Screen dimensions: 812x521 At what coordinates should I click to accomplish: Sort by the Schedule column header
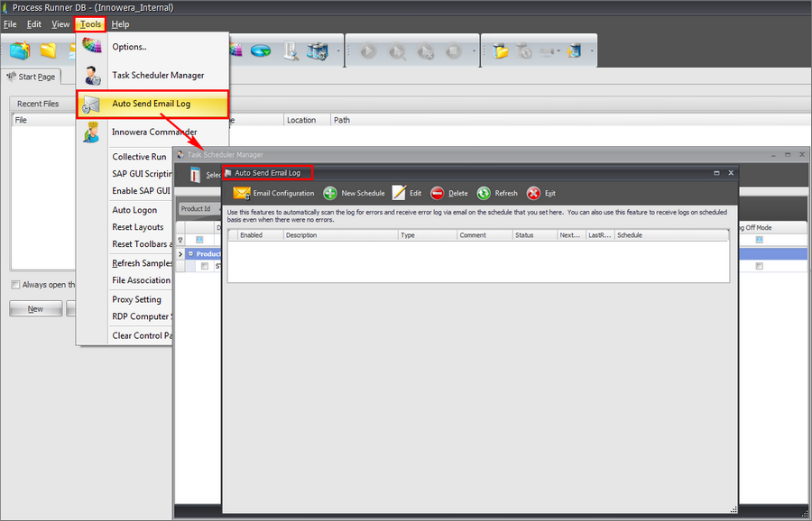(x=671, y=235)
